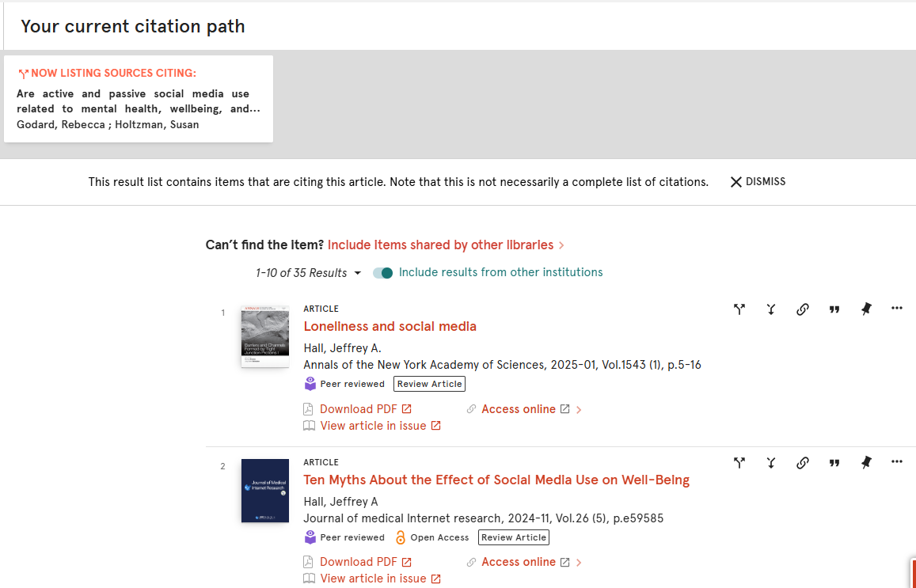Expand the 1-10 of 35 Results dropdown

point(309,273)
